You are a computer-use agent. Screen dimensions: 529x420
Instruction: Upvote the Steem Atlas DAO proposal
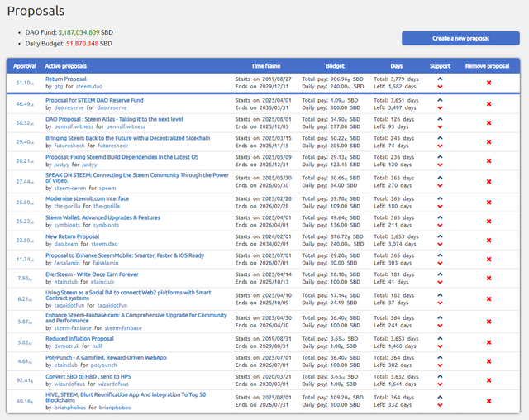440,119
